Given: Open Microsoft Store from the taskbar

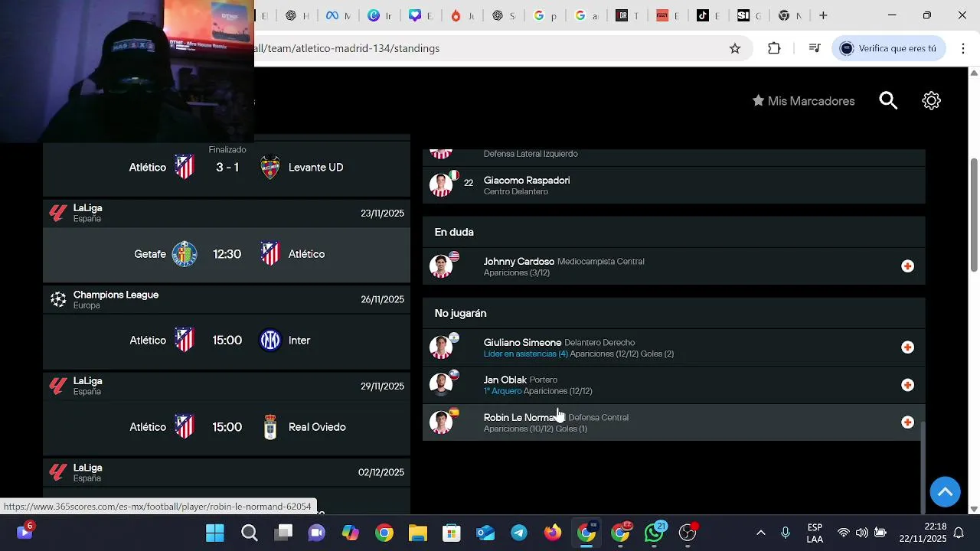Looking at the screenshot, I should click(x=452, y=533).
